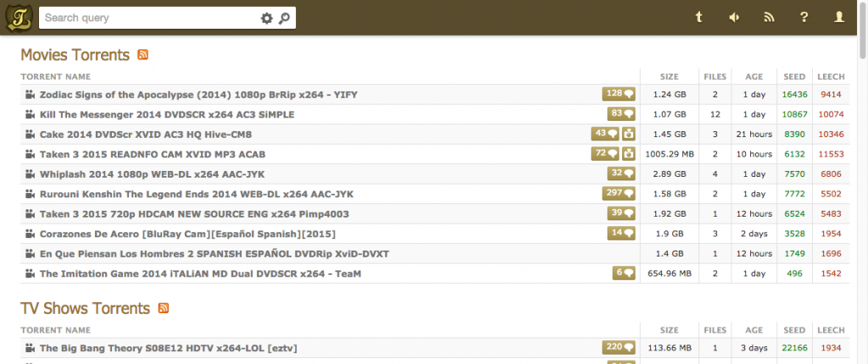868x364 pixels.
Task: Click leech count 11553 for Taken 3 READNFO
Action: point(831,154)
